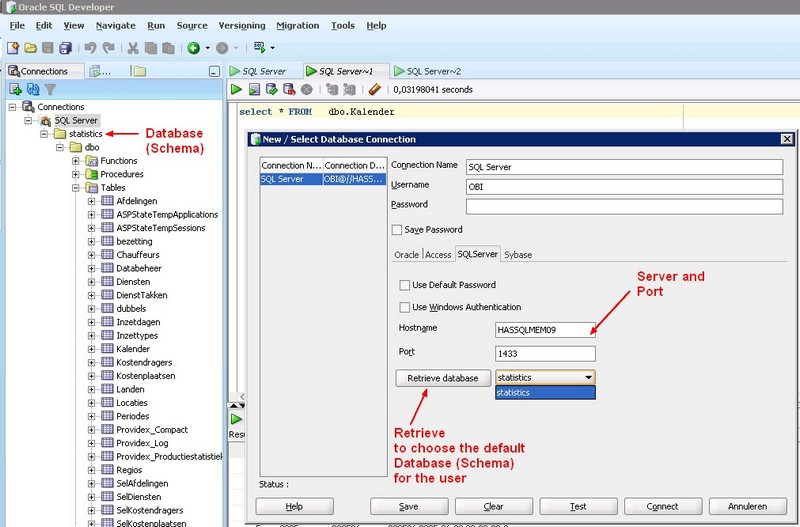Collapse the Tables tree node
Image resolution: width=800 pixels, height=527 pixels.
pyautogui.click(x=76, y=187)
